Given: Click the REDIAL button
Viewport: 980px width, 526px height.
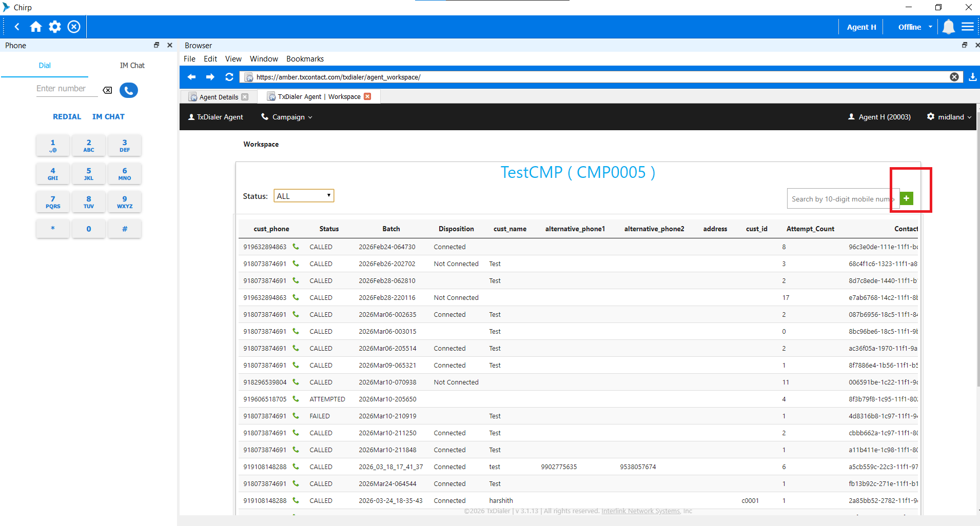Looking at the screenshot, I should 67,117.
